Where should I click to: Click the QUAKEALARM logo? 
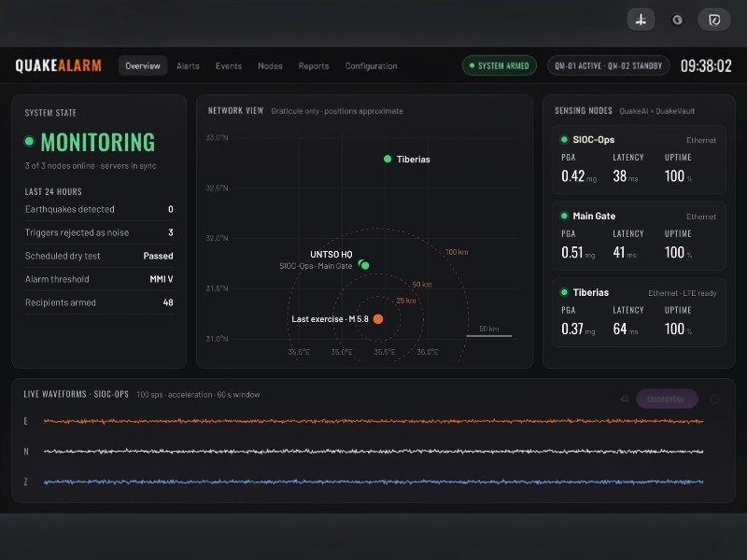(58, 65)
